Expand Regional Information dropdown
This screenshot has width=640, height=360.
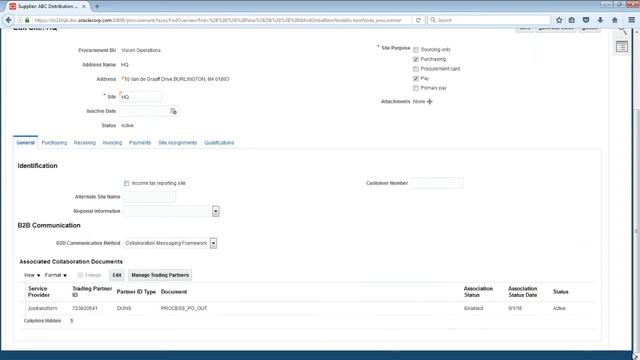216,211
